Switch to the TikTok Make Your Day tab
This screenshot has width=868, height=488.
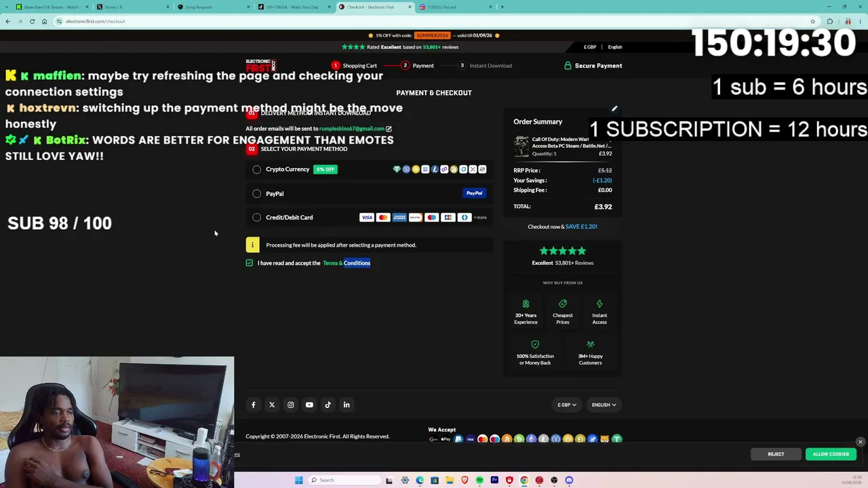pos(294,7)
